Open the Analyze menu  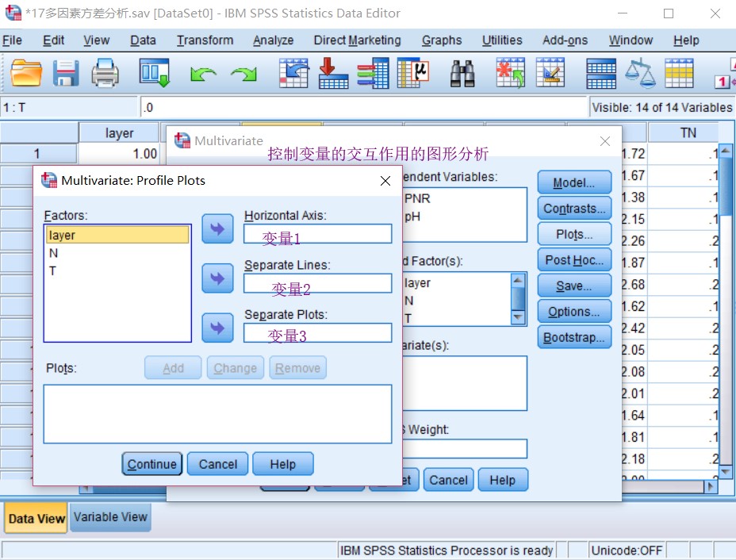pos(273,40)
